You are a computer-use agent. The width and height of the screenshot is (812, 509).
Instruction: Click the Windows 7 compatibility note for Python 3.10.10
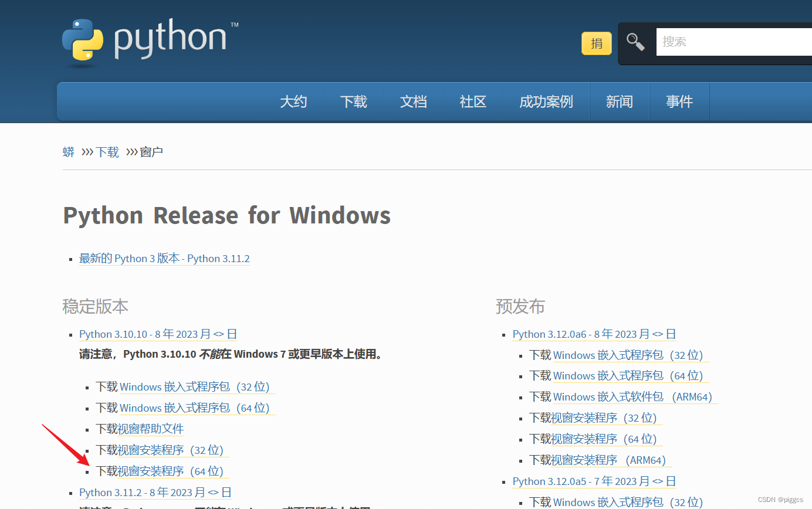pyautogui.click(x=231, y=354)
